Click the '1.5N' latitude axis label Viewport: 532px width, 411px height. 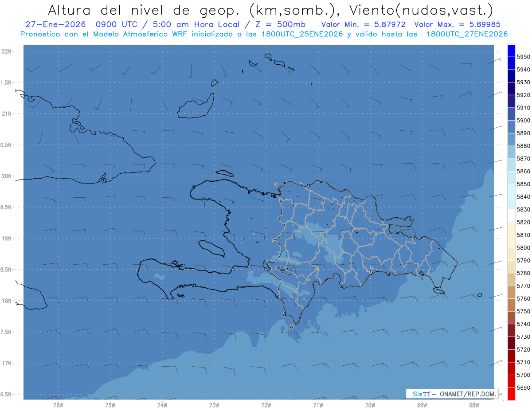point(6,82)
